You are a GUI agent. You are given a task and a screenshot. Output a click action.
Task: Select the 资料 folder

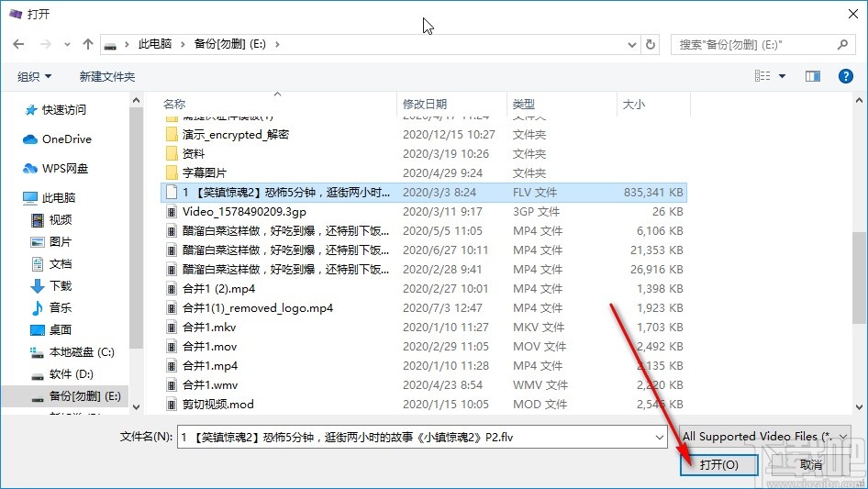pos(424,154)
